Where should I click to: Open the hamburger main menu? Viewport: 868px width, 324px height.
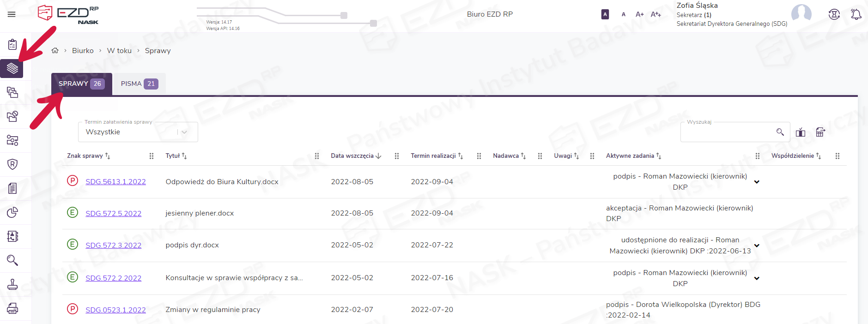[12, 14]
